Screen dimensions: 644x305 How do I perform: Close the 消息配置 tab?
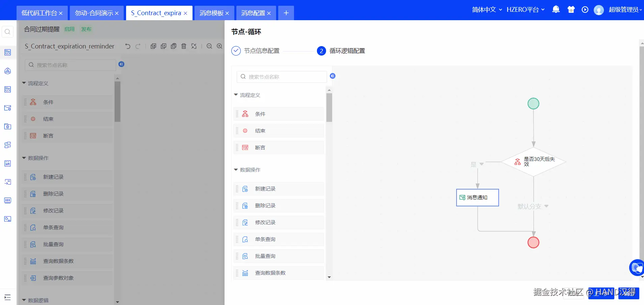269,13
